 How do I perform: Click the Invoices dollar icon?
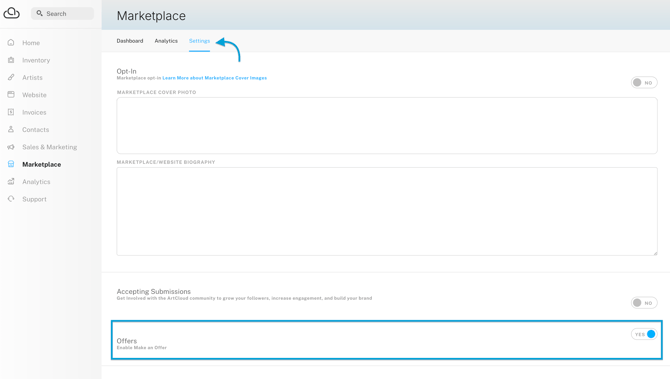[11, 112]
